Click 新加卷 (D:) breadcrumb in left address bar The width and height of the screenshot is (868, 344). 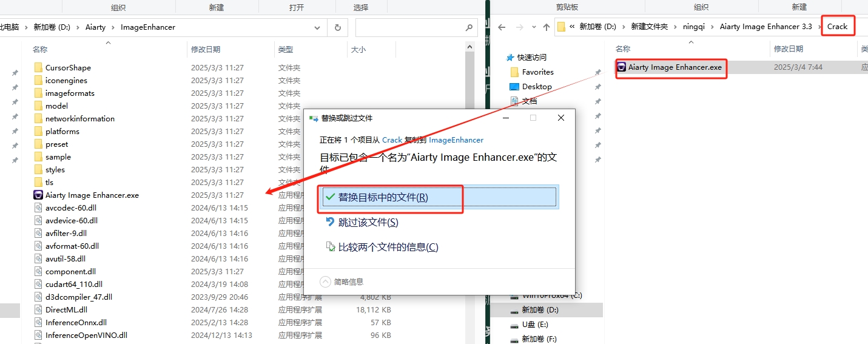tap(53, 27)
